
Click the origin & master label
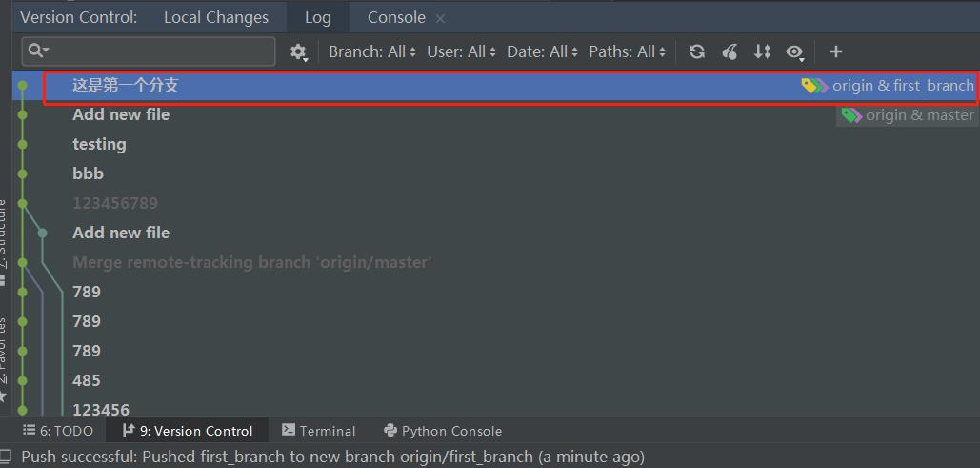pos(919,115)
